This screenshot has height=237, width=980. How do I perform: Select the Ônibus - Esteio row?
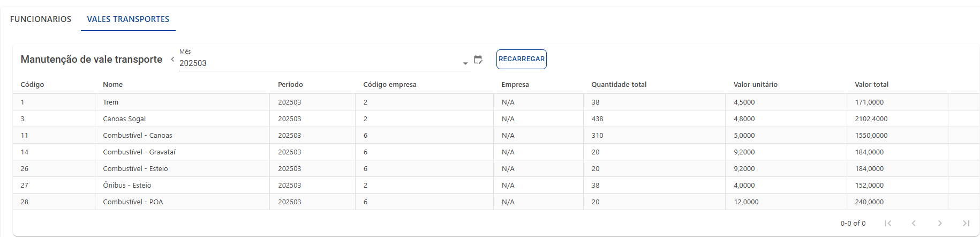(x=496, y=185)
